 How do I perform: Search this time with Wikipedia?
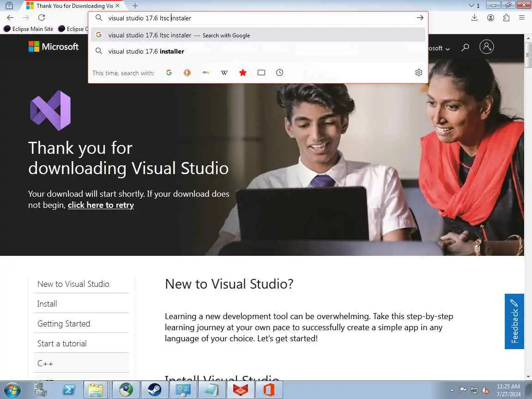click(x=224, y=73)
